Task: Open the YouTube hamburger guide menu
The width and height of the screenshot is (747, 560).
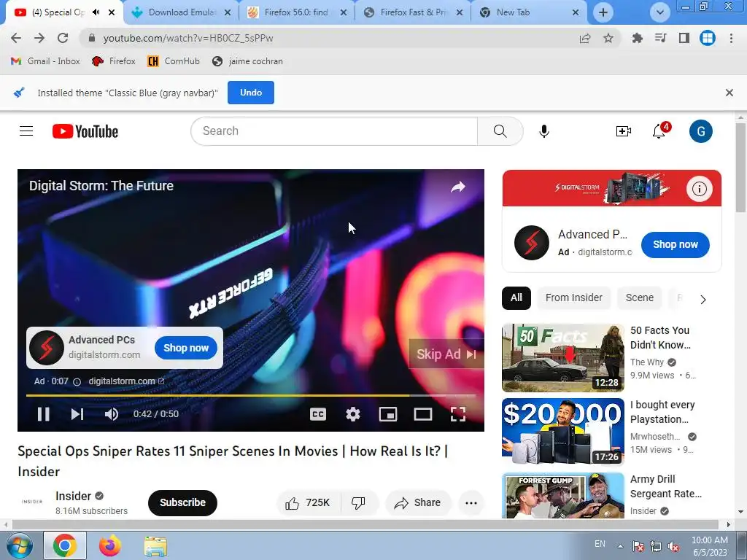Action: 26,131
